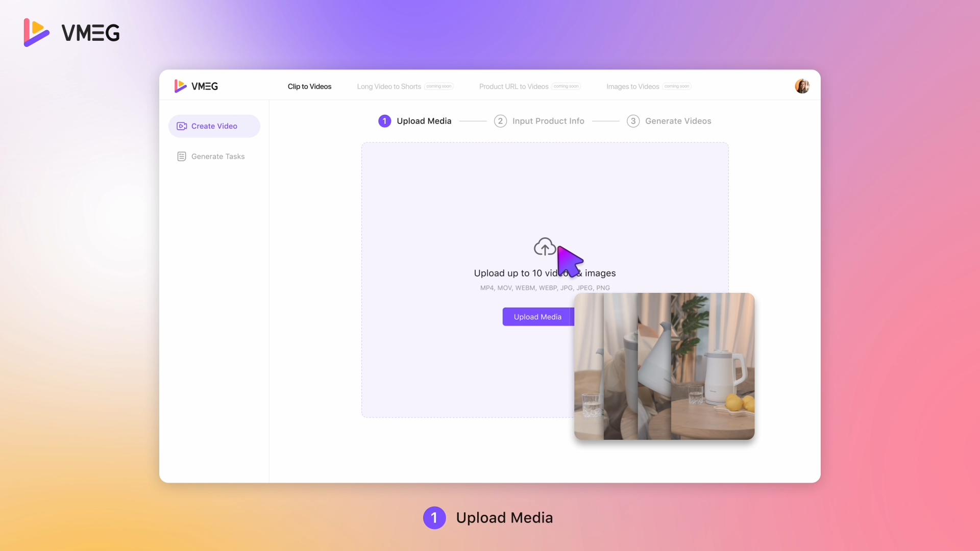
Task: Click the large VMEG logo at top-left
Action: (x=71, y=33)
